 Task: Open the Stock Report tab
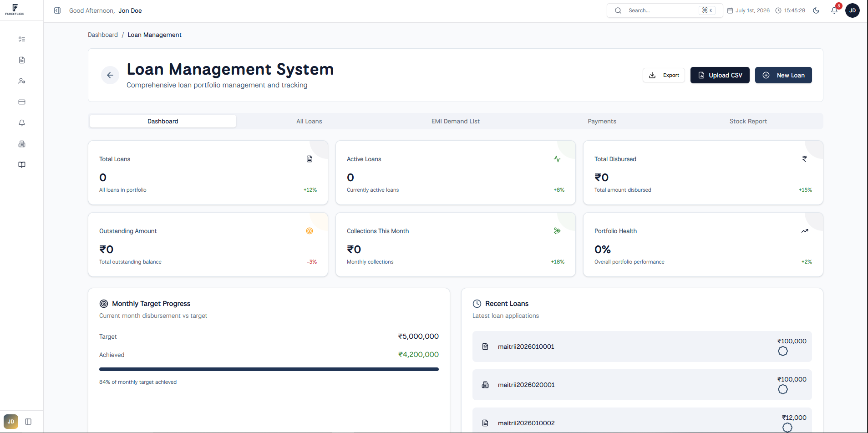pos(748,121)
